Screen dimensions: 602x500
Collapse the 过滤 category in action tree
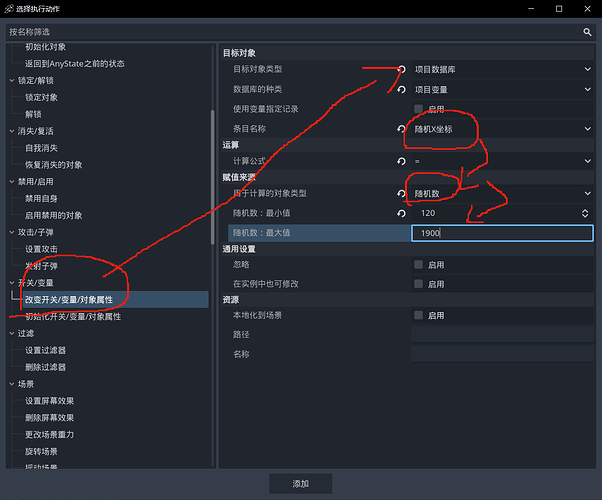coord(12,333)
